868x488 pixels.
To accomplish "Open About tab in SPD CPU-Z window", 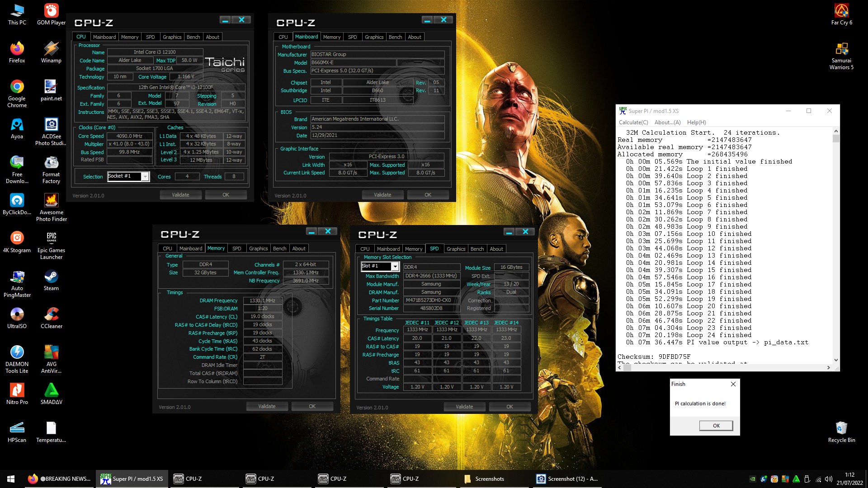I will click(x=496, y=249).
